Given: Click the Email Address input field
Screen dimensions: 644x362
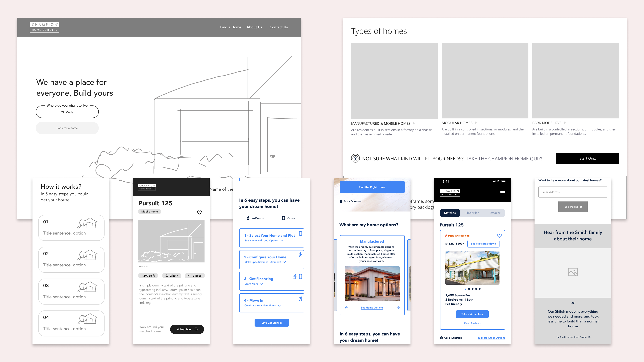Looking at the screenshot, I should point(573,192).
